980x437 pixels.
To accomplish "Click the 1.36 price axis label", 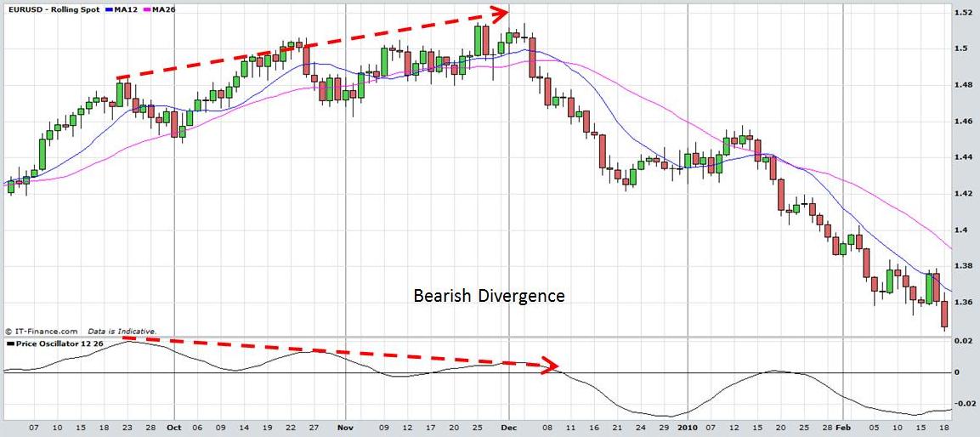I will 963,303.
